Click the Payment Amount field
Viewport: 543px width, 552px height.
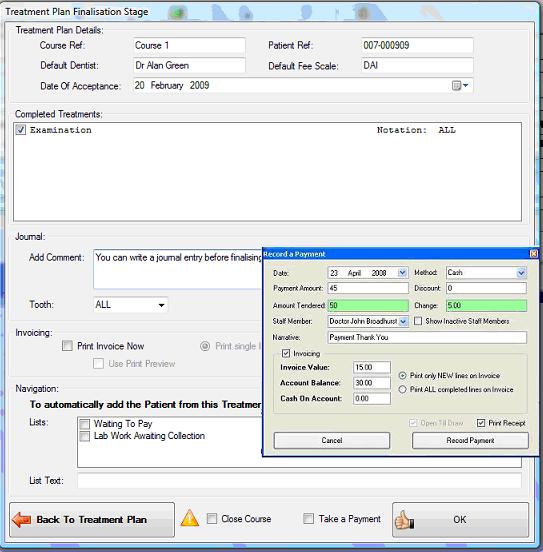pos(368,288)
